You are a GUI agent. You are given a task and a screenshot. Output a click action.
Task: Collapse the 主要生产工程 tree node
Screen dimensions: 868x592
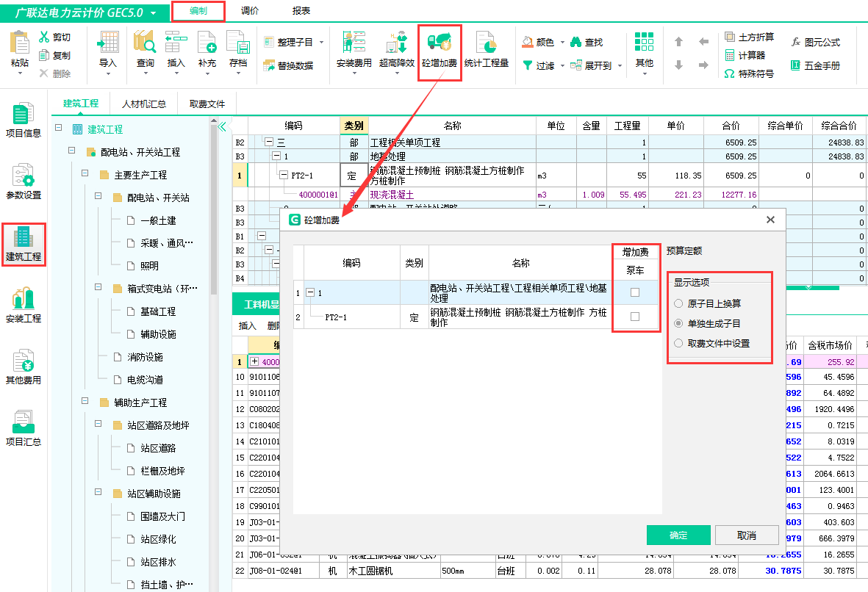(85, 175)
